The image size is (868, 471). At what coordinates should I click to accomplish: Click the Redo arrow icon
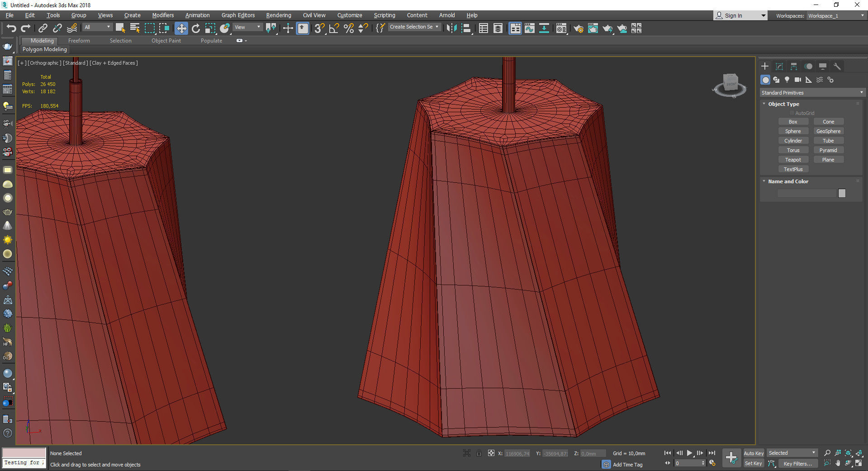point(26,28)
